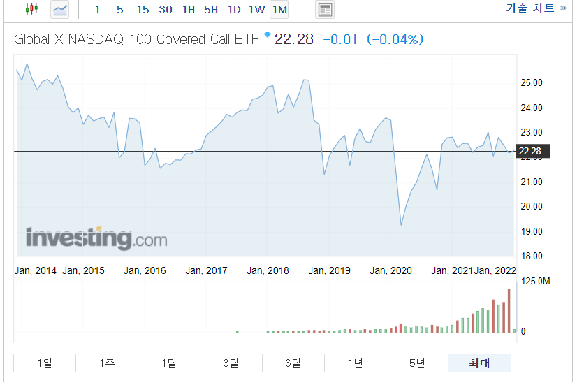Select the 1M monthly interval
The width and height of the screenshot is (577, 392).
pyautogui.click(x=279, y=10)
